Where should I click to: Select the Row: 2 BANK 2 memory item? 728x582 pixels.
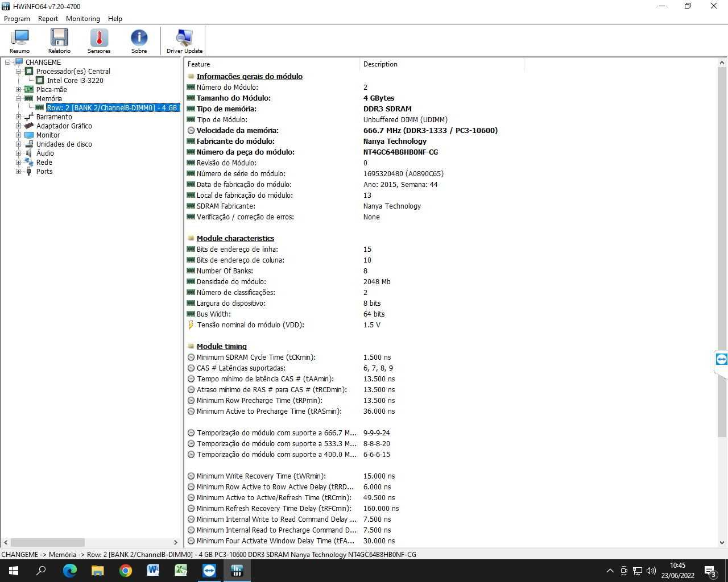point(113,107)
